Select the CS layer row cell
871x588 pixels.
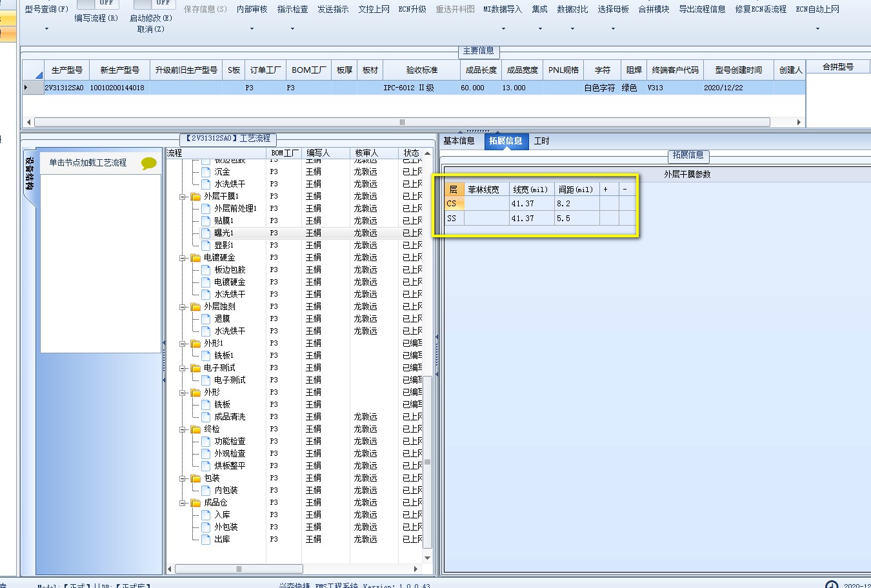454,203
